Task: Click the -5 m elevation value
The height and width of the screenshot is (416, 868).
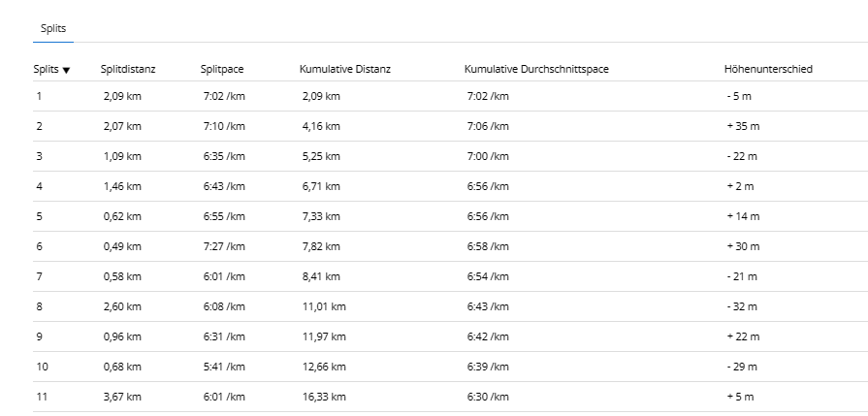Action: click(740, 96)
